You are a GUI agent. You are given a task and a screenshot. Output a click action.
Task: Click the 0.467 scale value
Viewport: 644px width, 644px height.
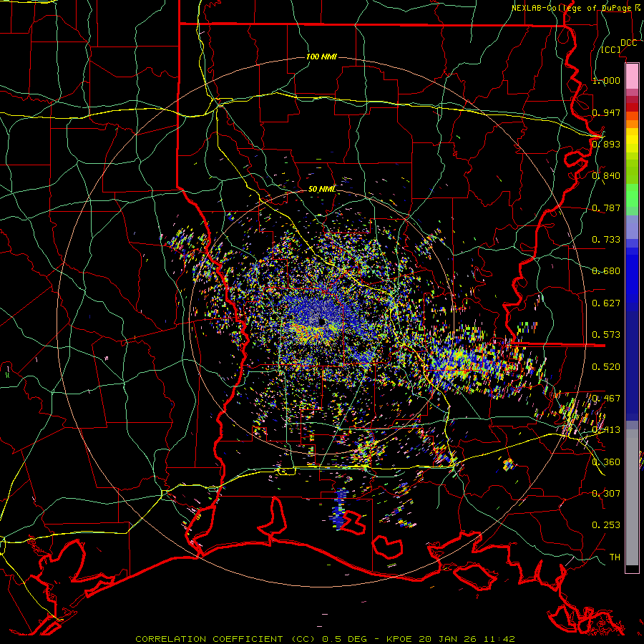[x=606, y=399]
